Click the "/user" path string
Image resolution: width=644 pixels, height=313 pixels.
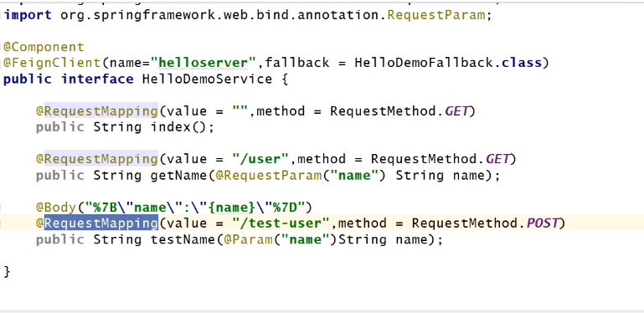260,159
